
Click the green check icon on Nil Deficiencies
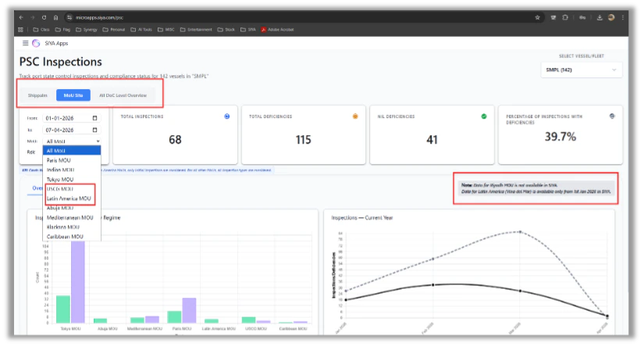[x=484, y=116]
